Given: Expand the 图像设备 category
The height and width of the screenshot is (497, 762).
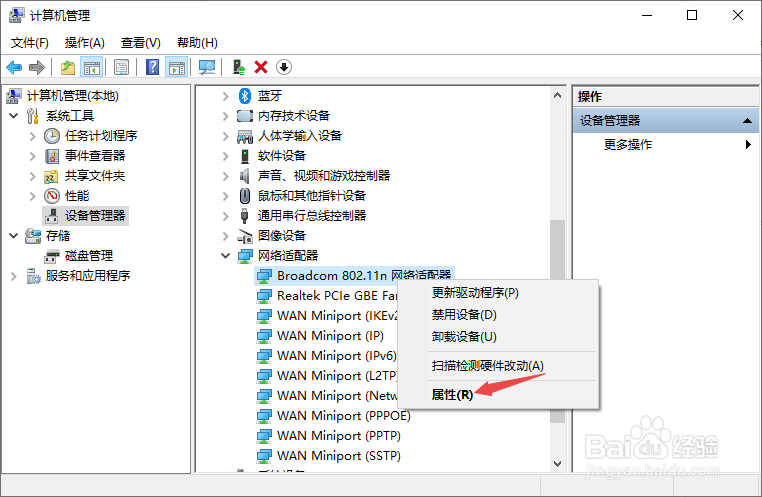Looking at the screenshot, I should tap(225, 236).
